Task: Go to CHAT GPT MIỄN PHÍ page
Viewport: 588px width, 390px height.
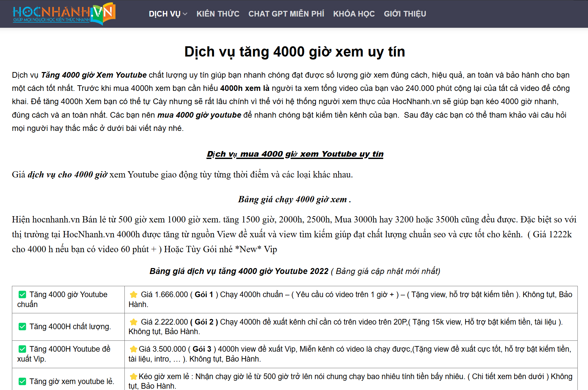Action: coord(286,14)
